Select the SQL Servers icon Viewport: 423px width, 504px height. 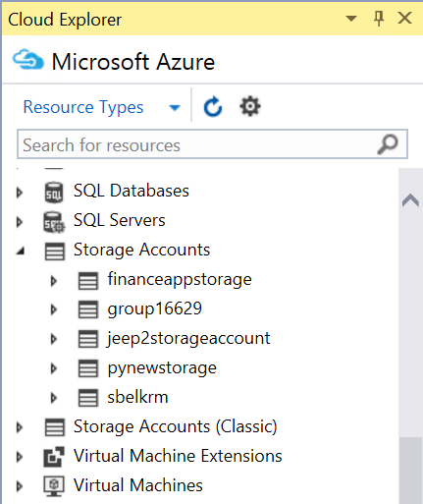coord(54,222)
